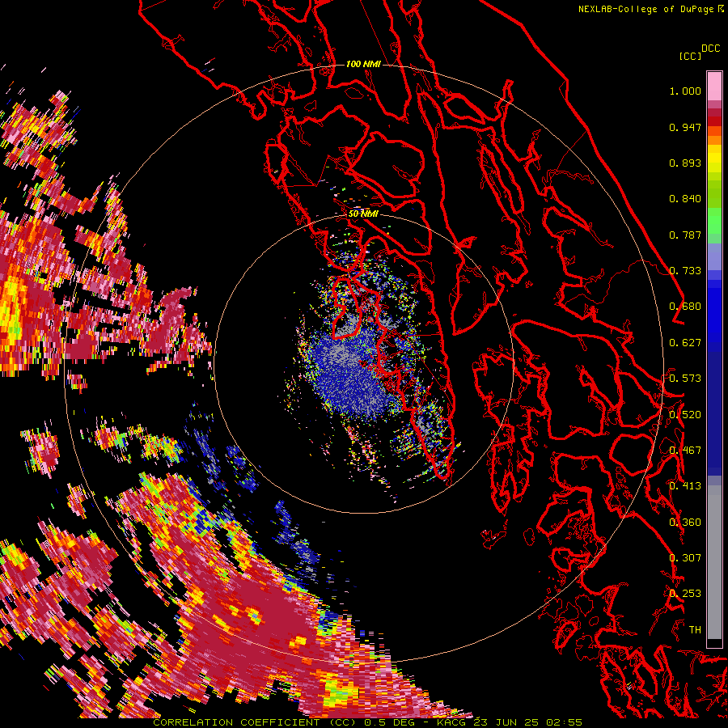Click the 50 NMI range ring label
This screenshot has height=728, width=728.
[363, 214]
